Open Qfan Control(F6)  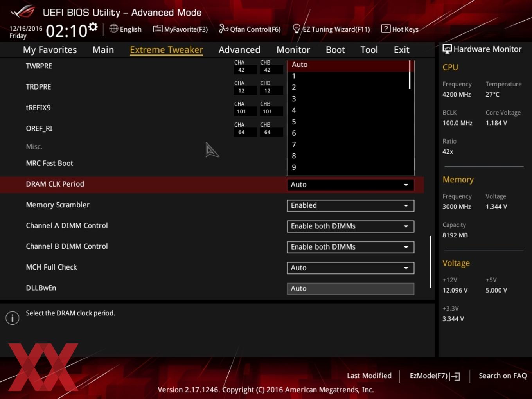(250, 29)
